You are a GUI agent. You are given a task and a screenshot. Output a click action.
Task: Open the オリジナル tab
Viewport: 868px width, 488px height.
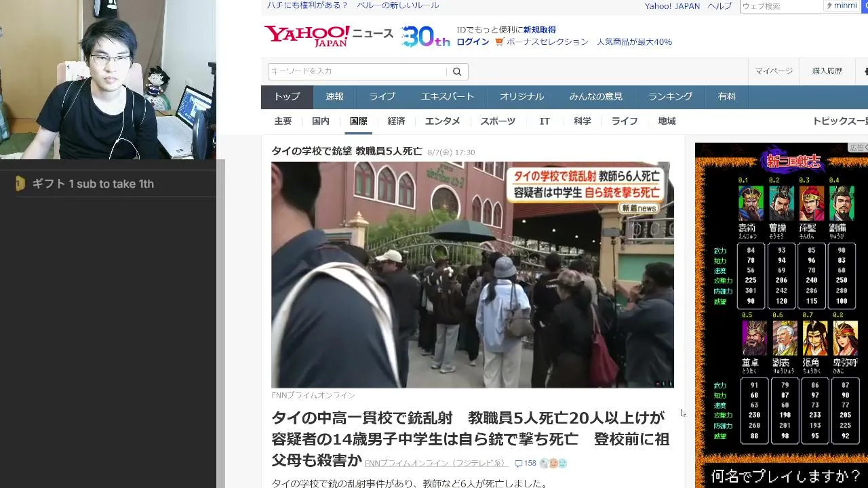click(x=522, y=97)
